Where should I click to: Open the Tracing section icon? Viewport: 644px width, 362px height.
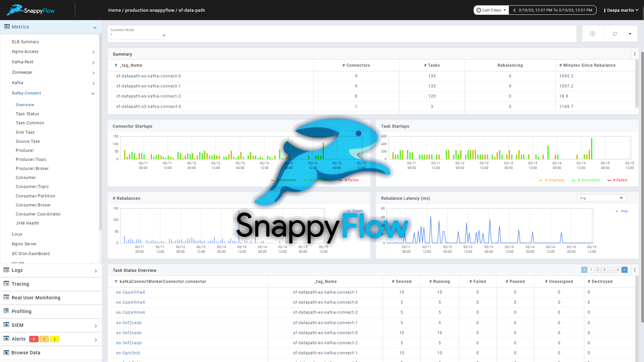[6, 284]
